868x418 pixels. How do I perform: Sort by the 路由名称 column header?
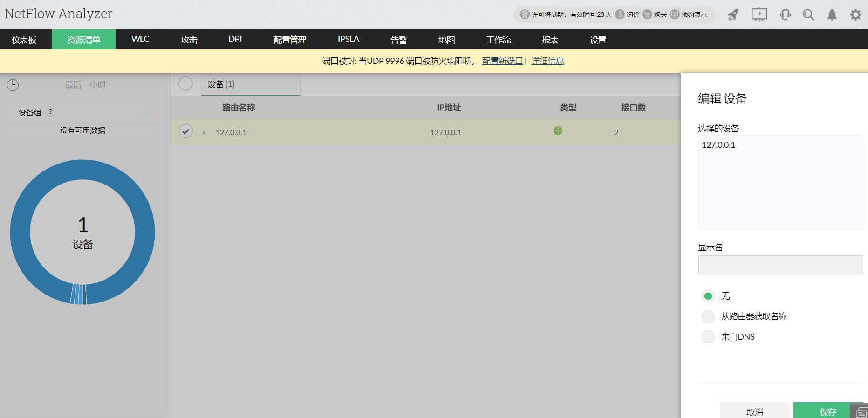[x=239, y=108]
